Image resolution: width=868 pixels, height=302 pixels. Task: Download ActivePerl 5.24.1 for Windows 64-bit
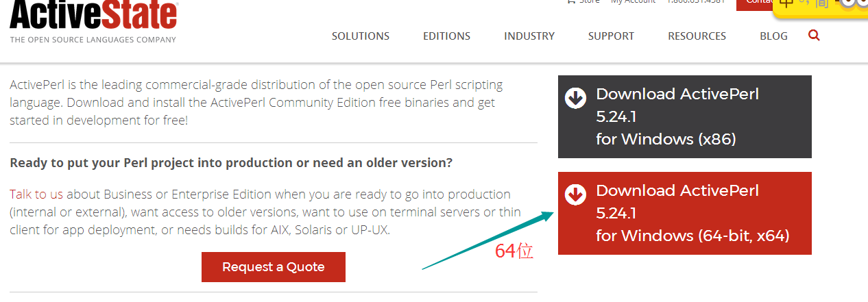684,213
